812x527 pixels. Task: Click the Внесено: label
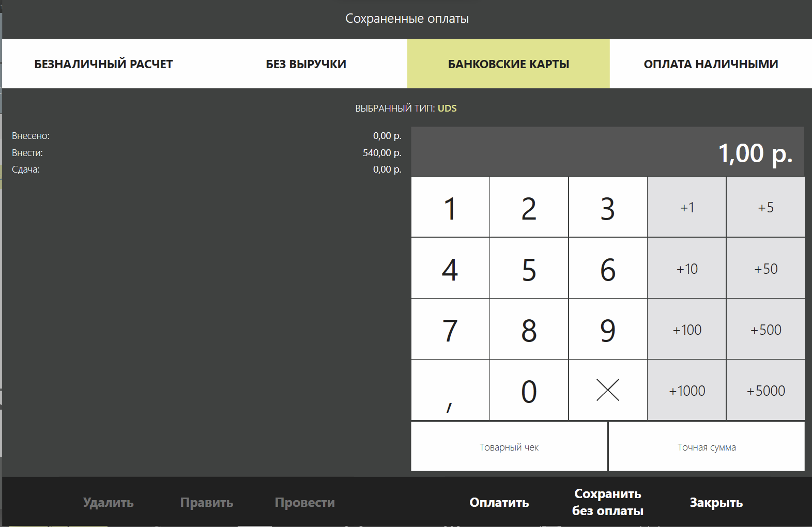[30, 136]
